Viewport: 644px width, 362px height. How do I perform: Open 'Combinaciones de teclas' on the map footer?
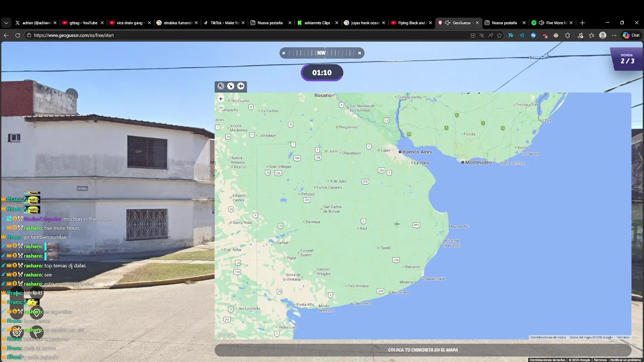(x=548, y=337)
